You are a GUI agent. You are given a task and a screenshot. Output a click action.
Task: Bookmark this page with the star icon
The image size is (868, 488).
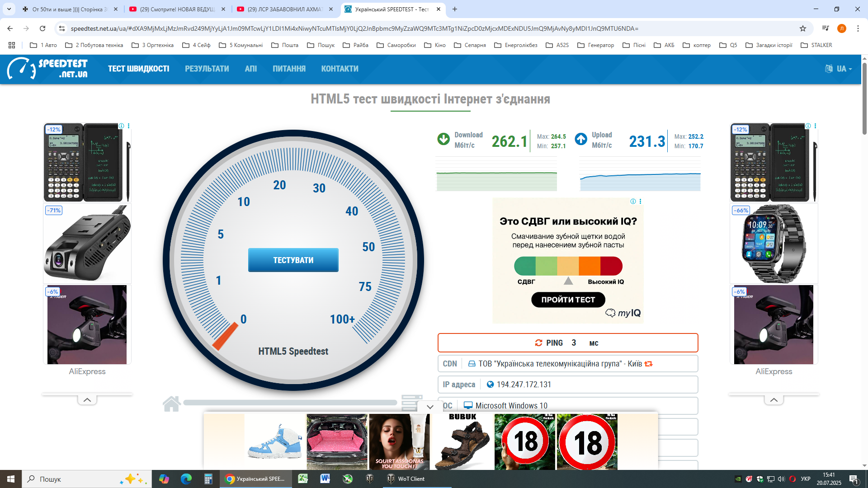coord(803,28)
